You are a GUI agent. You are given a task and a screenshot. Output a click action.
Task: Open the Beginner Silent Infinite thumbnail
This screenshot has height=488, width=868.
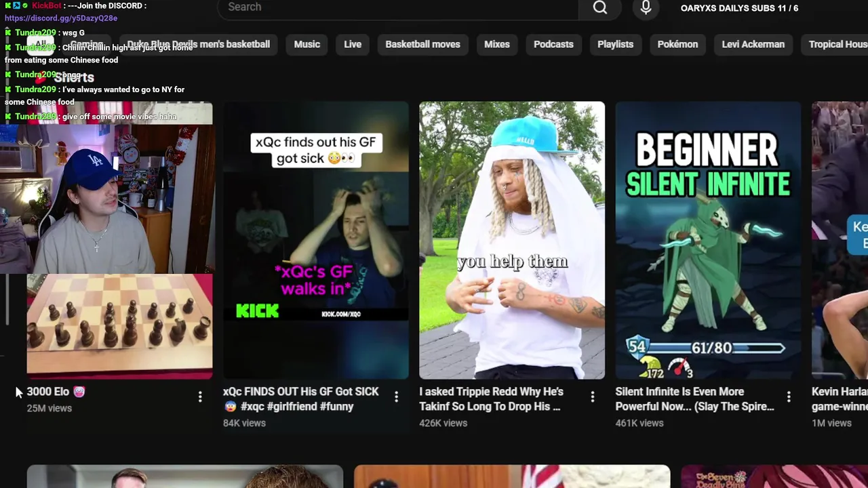[x=708, y=240]
